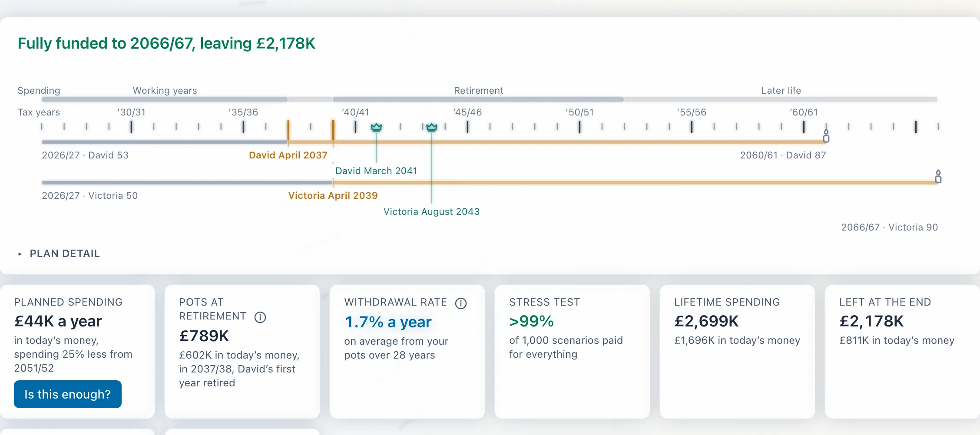The width and height of the screenshot is (980, 435).
Task: Click the 1.7% a year withdrawal figure
Action: point(388,322)
